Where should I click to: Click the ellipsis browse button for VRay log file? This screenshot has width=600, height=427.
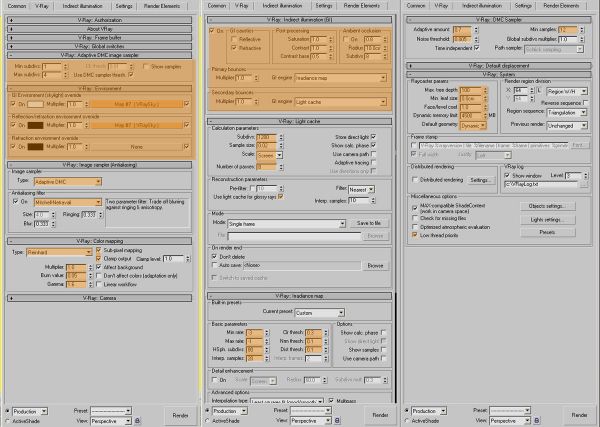[584, 184]
